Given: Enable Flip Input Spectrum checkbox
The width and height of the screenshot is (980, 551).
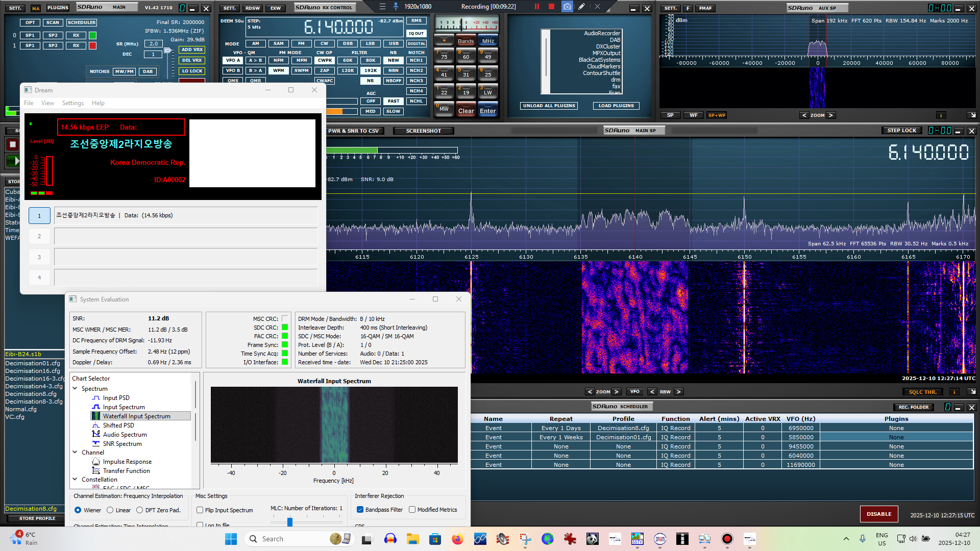Looking at the screenshot, I should click(x=200, y=510).
